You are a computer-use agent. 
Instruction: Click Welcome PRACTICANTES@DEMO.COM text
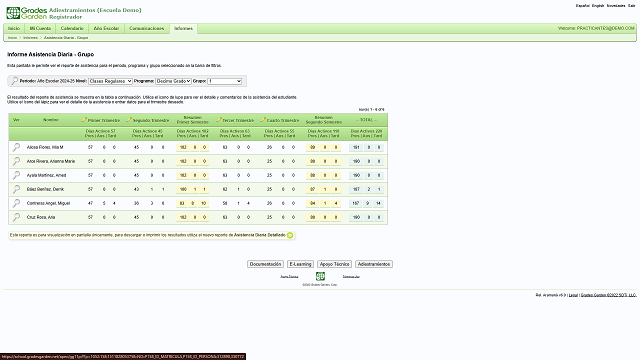point(596,28)
